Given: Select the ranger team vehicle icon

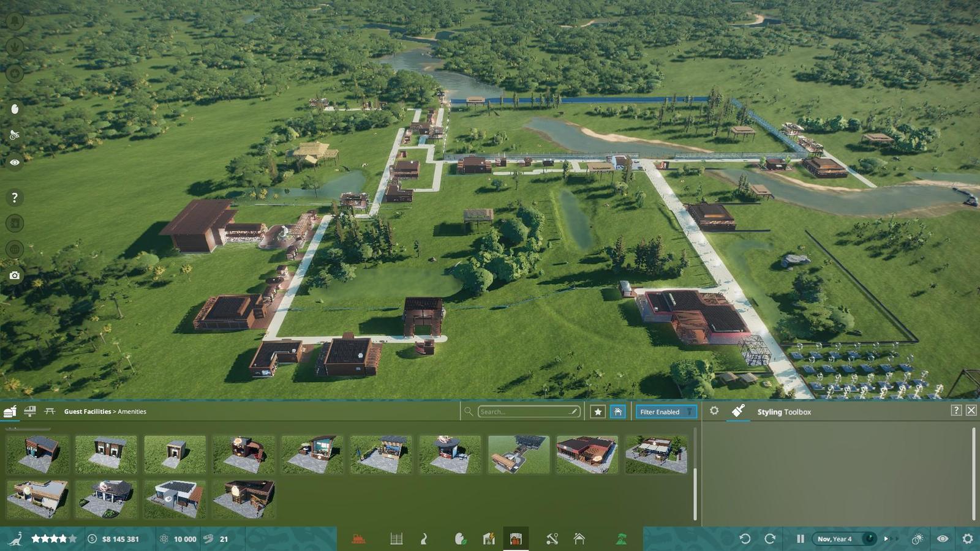Looking at the screenshot, I should tap(14, 135).
